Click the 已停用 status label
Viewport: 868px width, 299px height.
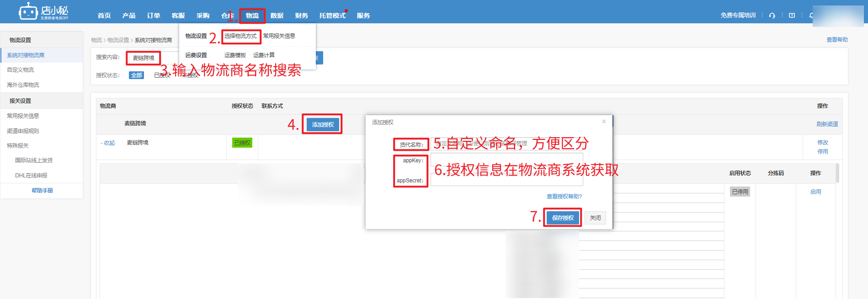tap(740, 192)
